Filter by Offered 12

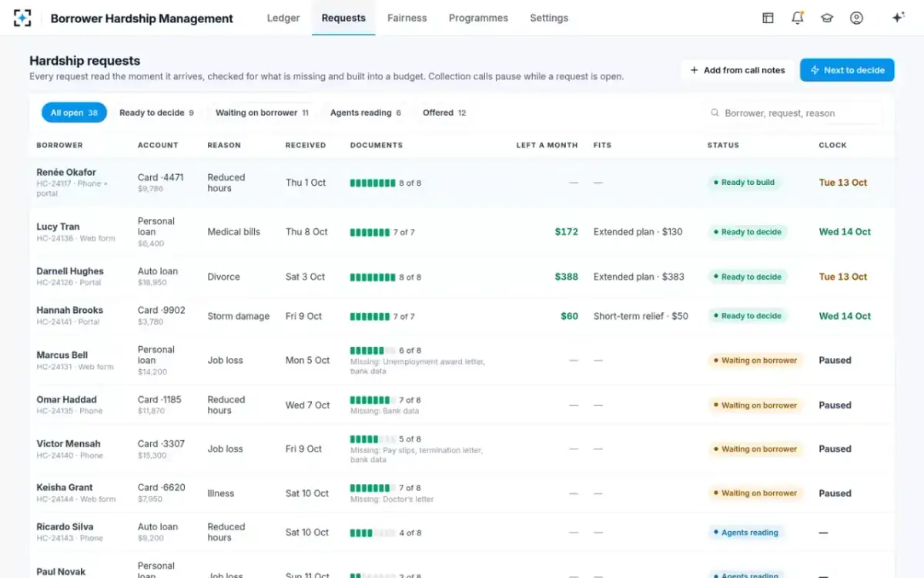444,113
